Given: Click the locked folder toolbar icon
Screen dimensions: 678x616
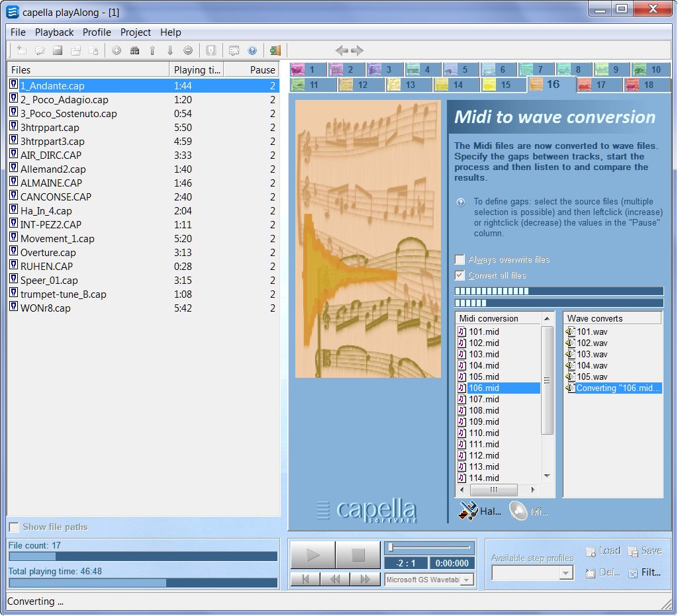Looking at the screenshot, I should [93, 50].
